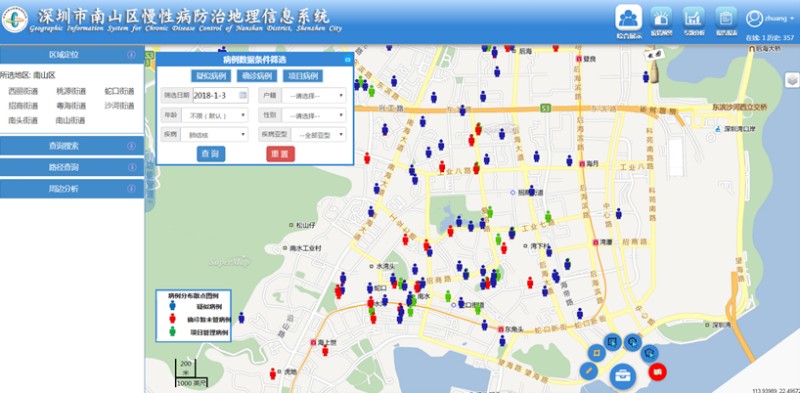Click the blue 查询 query button
Viewport: 800px width, 393px height.
pyautogui.click(x=211, y=154)
